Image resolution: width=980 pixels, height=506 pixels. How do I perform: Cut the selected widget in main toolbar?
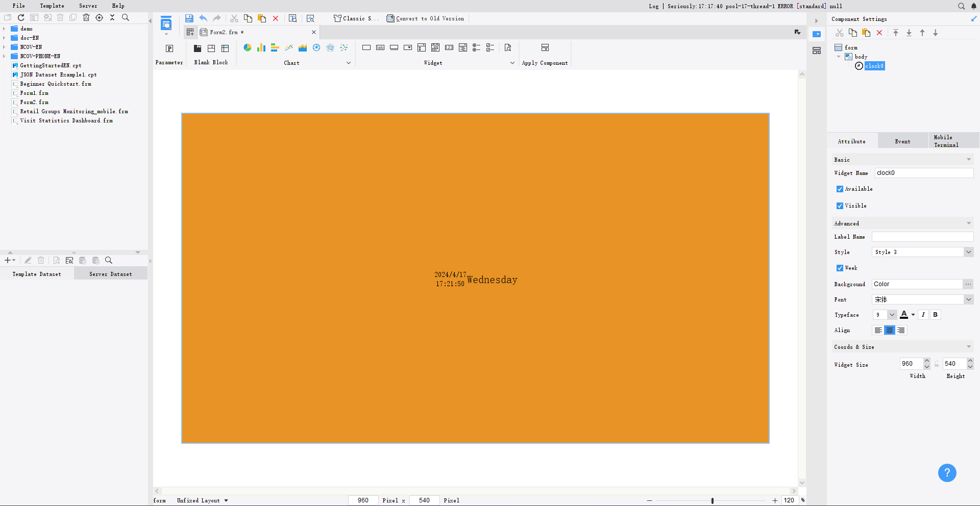coord(234,18)
